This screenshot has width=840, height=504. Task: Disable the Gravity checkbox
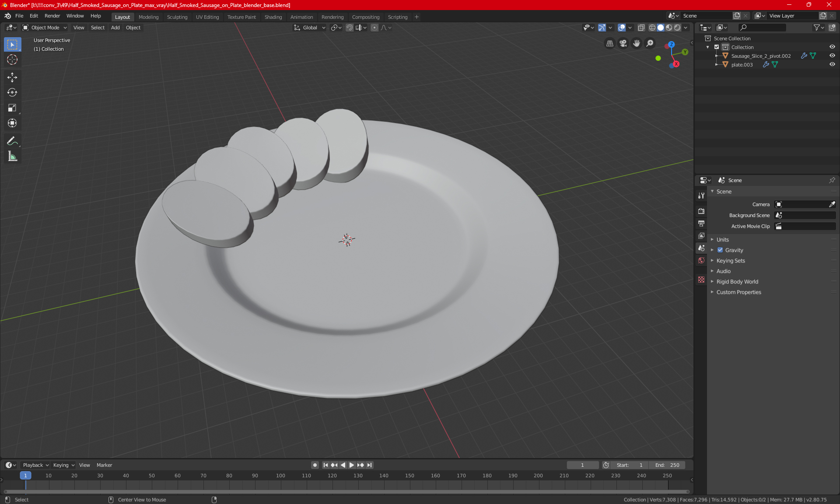pyautogui.click(x=720, y=250)
